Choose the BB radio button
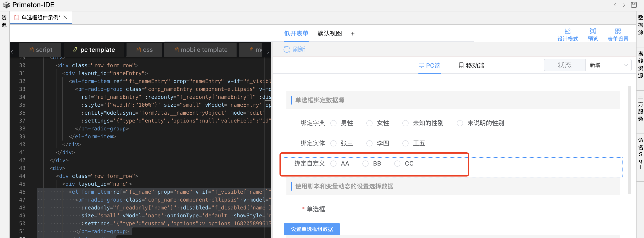The height and width of the screenshot is (238, 644). click(x=365, y=164)
